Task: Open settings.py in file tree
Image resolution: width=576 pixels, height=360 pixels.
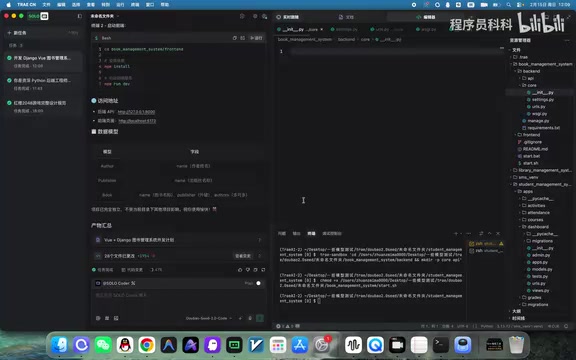Action: [x=540, y=100]
